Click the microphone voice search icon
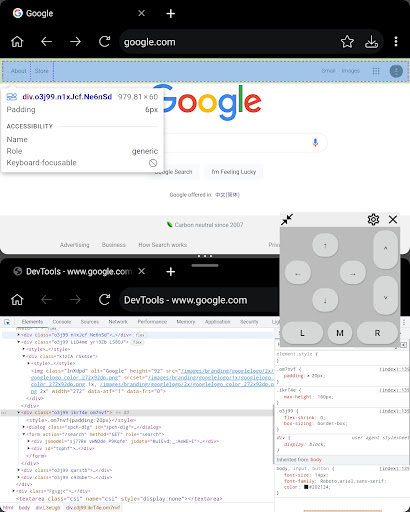Screen dimensions: 410x512 tap(315, 143)
